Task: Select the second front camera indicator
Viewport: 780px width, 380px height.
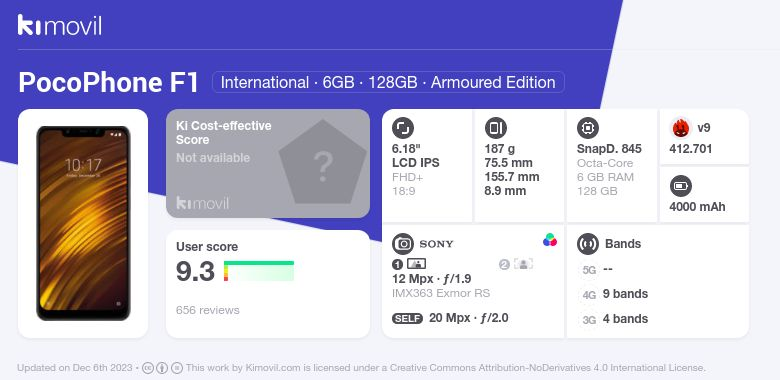Action: (x=516, y=264)
